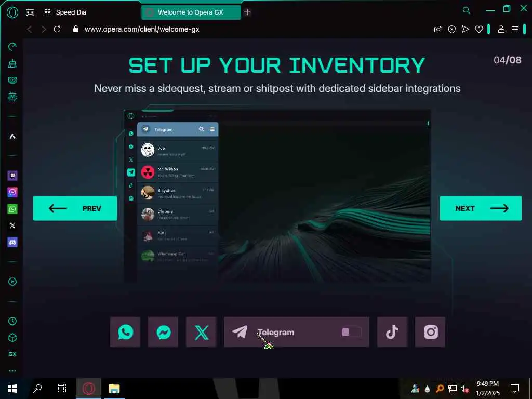This screenshot has height=399, width=532.
Task: Click the preview screenshot image
Action: (x=277, y=196)
